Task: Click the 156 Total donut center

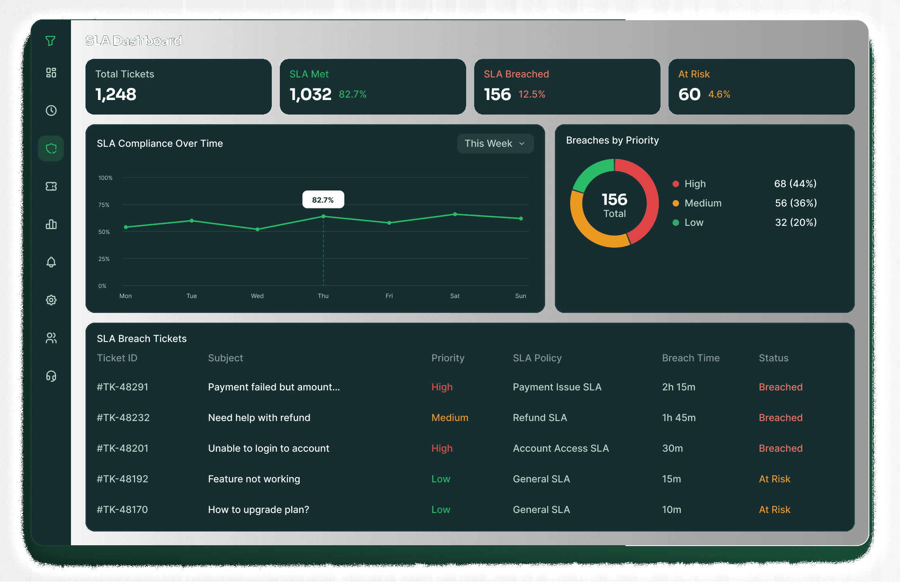Action: tap(615, 204)
